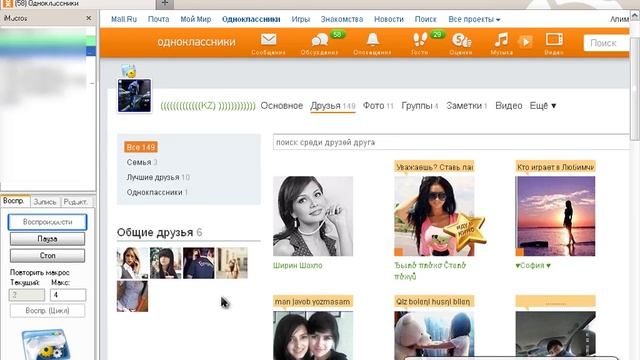The image size is (640, 360).
Task: Open ♥София♥ name link
Action: (x=533, y=265)
